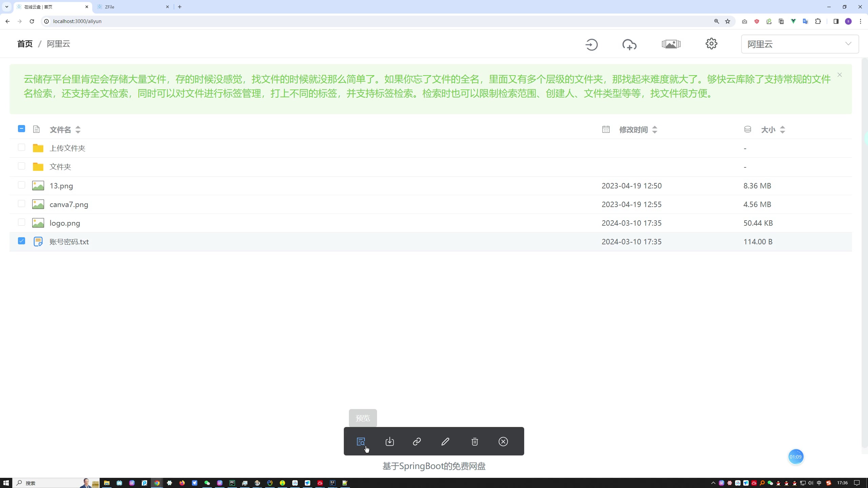
Task: Check the box for canva7.png
Action: (21, 204)
